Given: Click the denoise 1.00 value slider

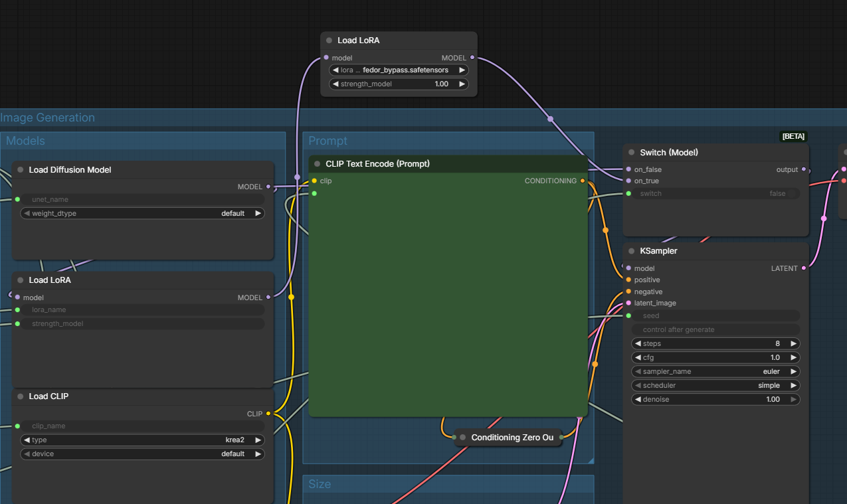Looking at the screenshot, I should point(715,400).
